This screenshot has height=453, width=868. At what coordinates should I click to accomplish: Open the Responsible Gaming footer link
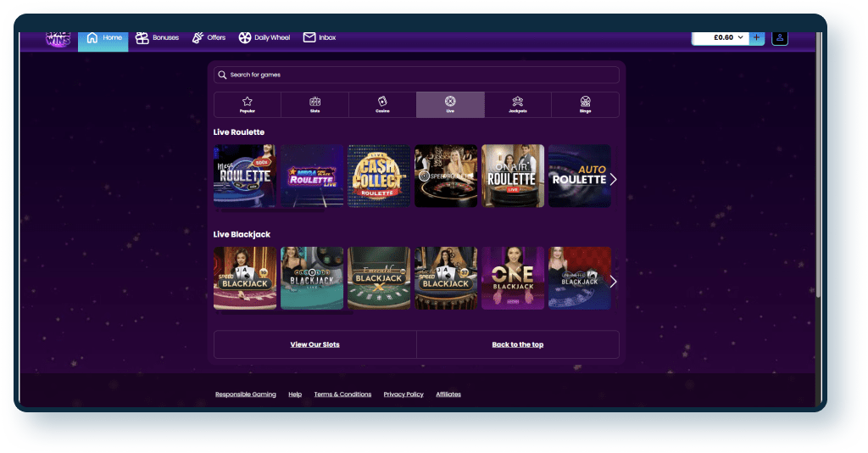[x=245, y=394]
